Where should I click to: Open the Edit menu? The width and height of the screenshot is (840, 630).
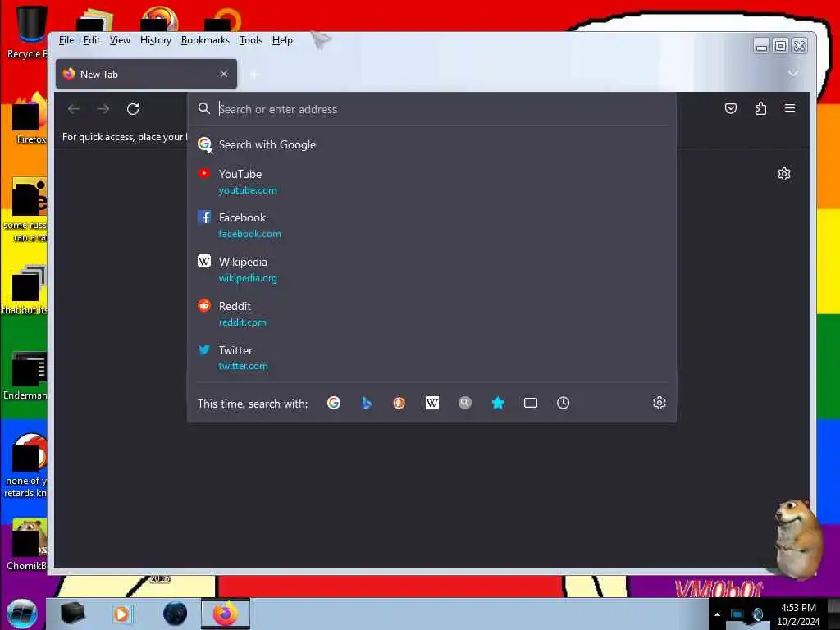92,40
